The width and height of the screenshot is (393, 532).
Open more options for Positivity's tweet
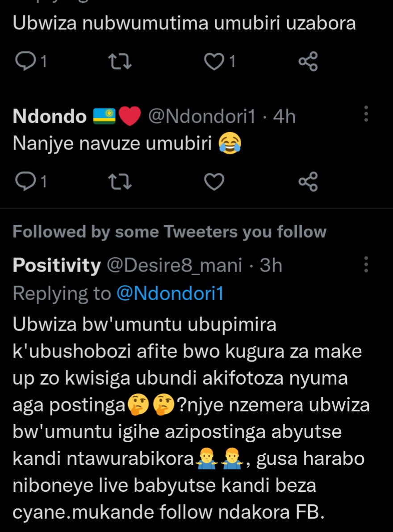tap(366, 264)
